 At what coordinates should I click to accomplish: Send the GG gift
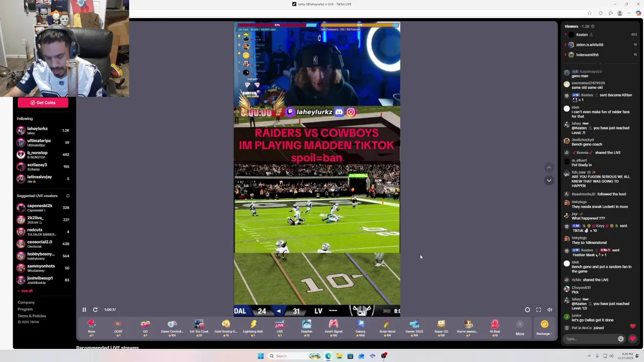[x=145, y=327]
